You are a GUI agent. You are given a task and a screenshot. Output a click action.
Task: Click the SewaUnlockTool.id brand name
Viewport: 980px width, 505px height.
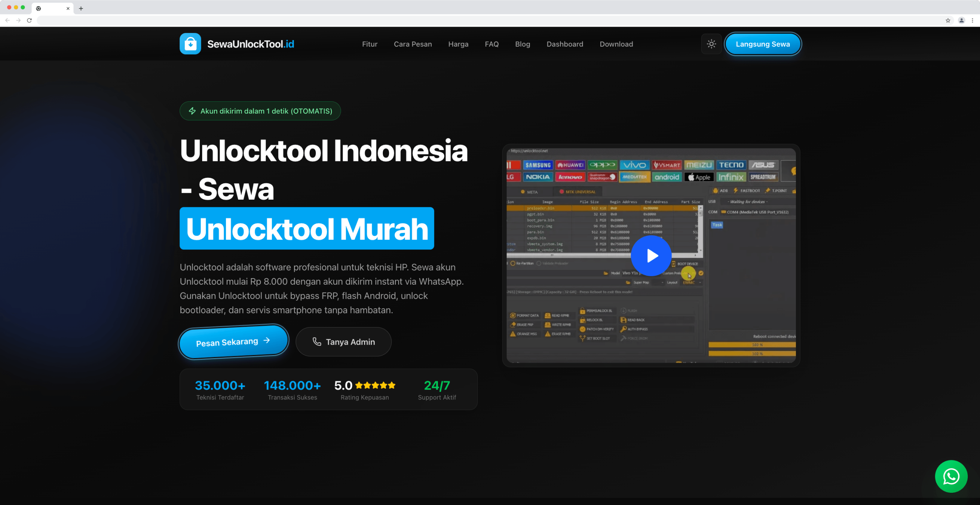tap(251, 44)
